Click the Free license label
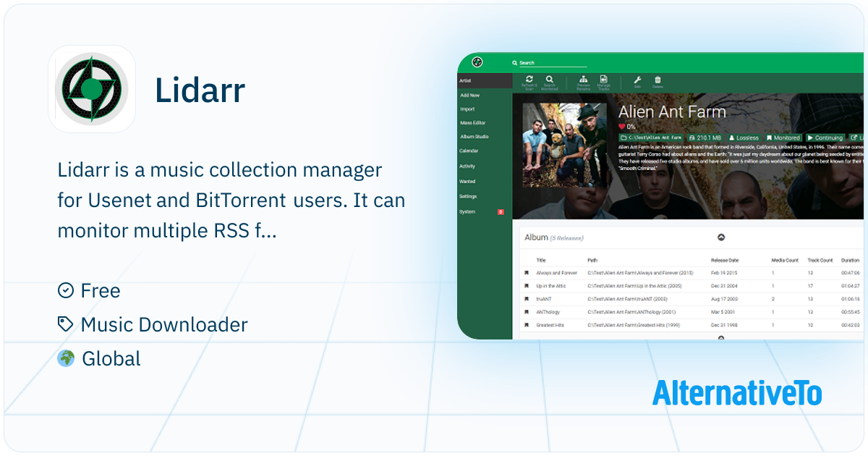This screenshot has width=868, height=456. (x=101, y=290)
